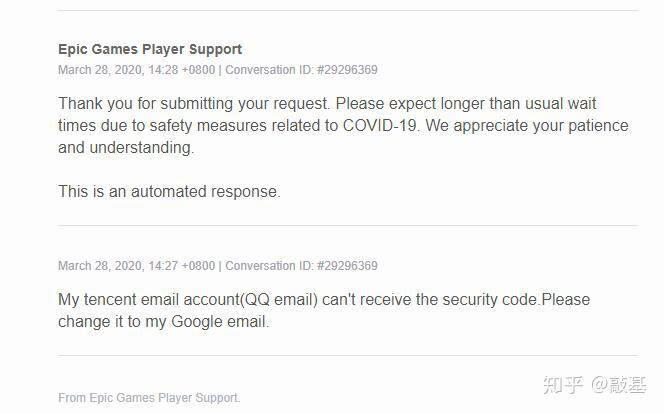Image resolution: width=664 pixels, height=413 pixels.
Task: Click the "Thank you for submitting your request" sentence
Action: tap(190, 104)
